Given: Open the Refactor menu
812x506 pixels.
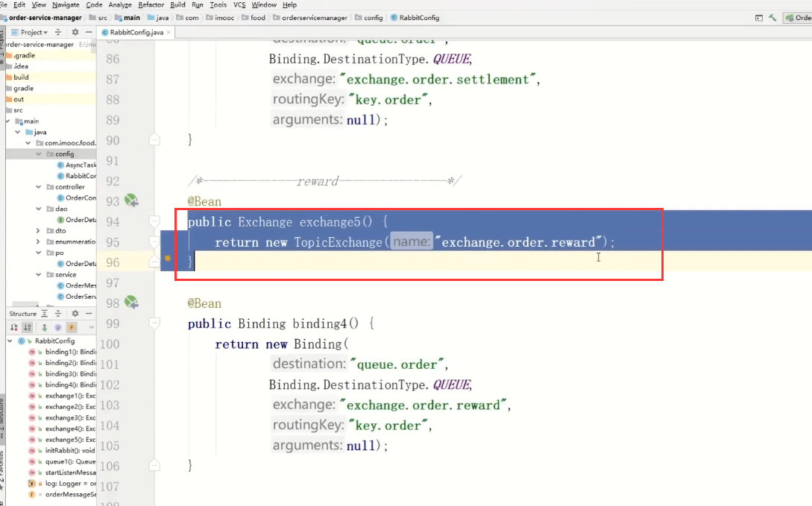Looking at the screenshot, I should pos(151,4).
